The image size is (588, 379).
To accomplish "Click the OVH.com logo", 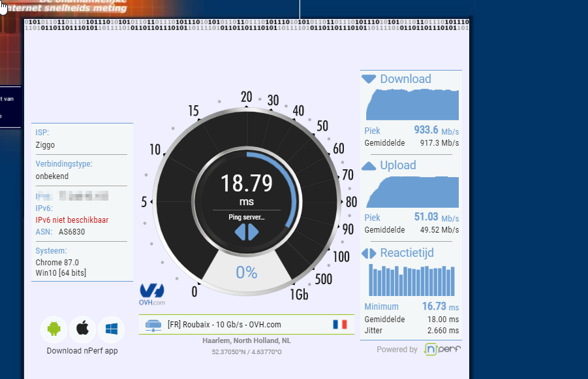I will [151, 293].
